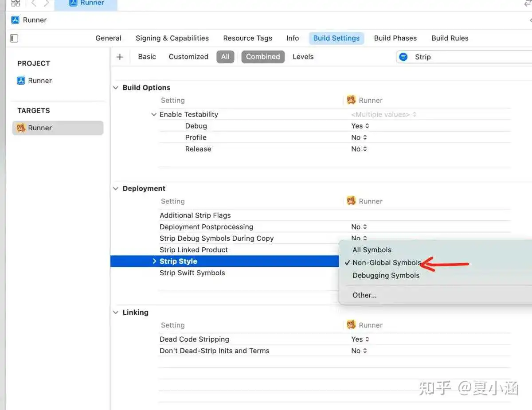This screenshot has width=532, height=410.
Task: Click Runner breadcrumb icon at top
Action: (x=16, y=20)
